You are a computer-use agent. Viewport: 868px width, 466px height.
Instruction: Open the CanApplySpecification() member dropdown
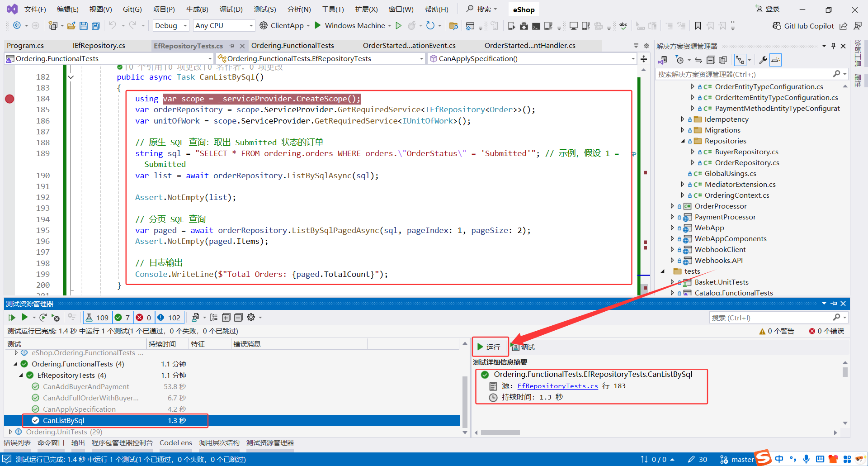pyautogui.click(x=532, y=58)
